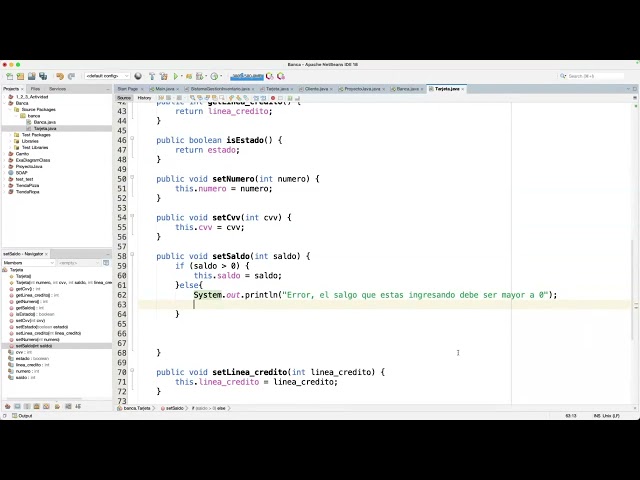The width and height of the screenshot is (640, 480).
Task: Click the Open Project toolbar icon
Action: (x=31, y=76)
